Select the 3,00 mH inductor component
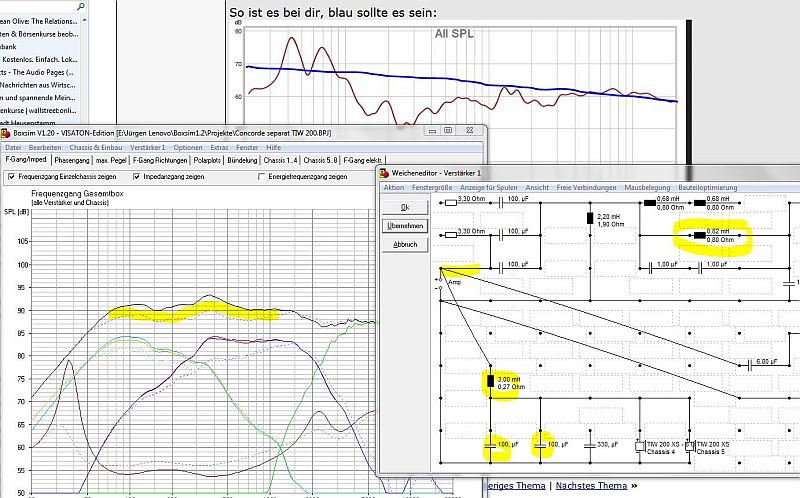Screen dimensions: 800x498 pos(489,381)
